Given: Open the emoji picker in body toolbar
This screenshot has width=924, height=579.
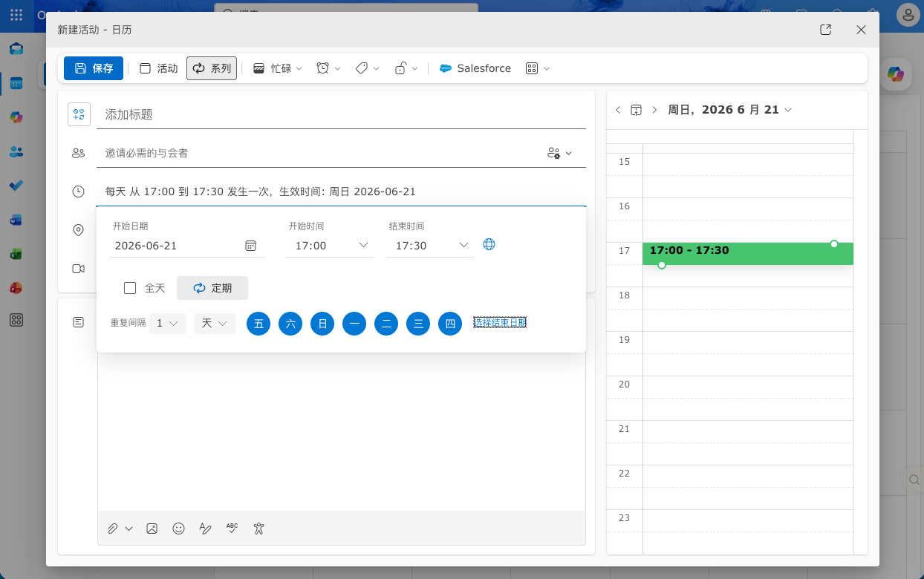Looking at the screenshot, I should 178,529.
